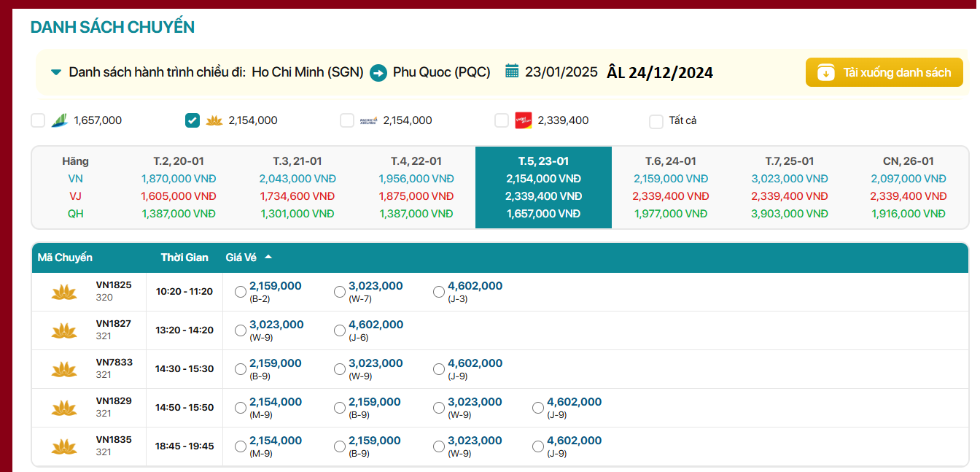Click the circular arrow icon between SGN and PQC
980x472 pixels.
[378, 73]
